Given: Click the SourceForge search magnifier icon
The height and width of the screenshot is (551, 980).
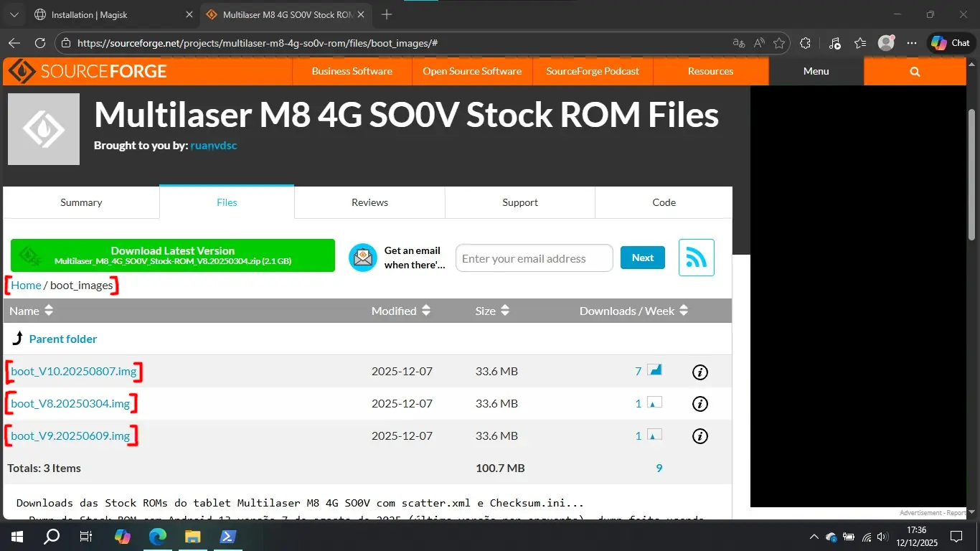Looking at the screenshot, I should coord(915,71).
